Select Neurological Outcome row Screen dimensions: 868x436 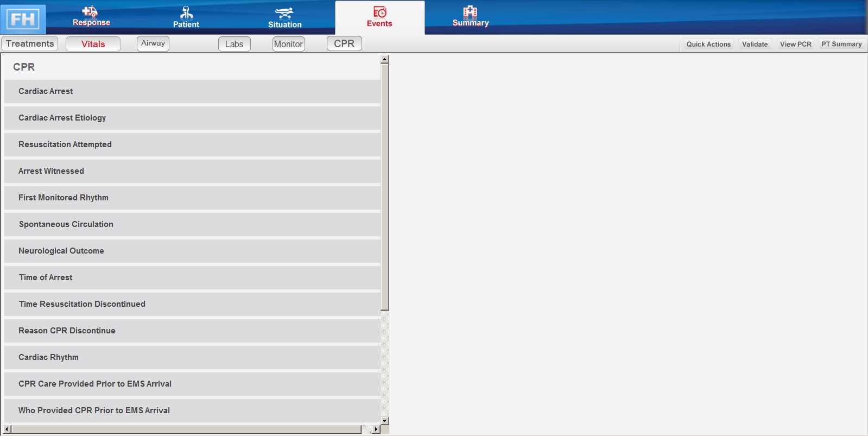(x=192, y=251)
